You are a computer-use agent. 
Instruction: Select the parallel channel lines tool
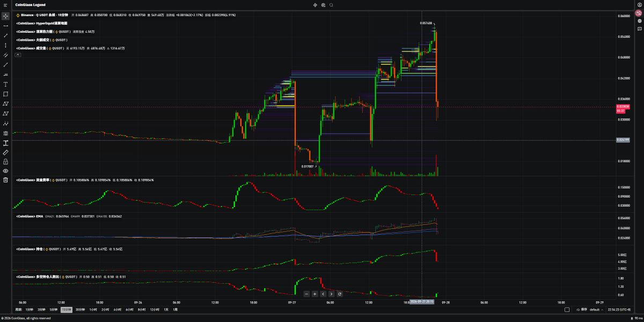click(5, 55)
